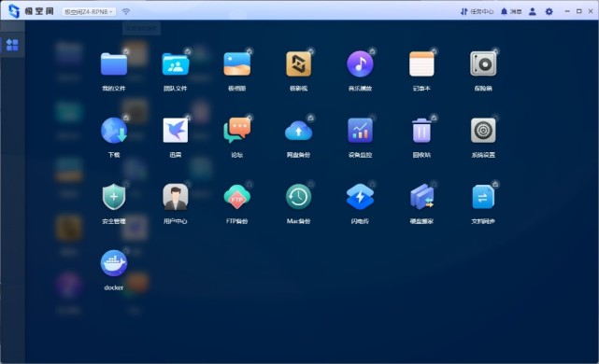Check the Wi-Fi connection status icon
The height and width of the screenshot is (364, 599).
[x=126, y=11]
